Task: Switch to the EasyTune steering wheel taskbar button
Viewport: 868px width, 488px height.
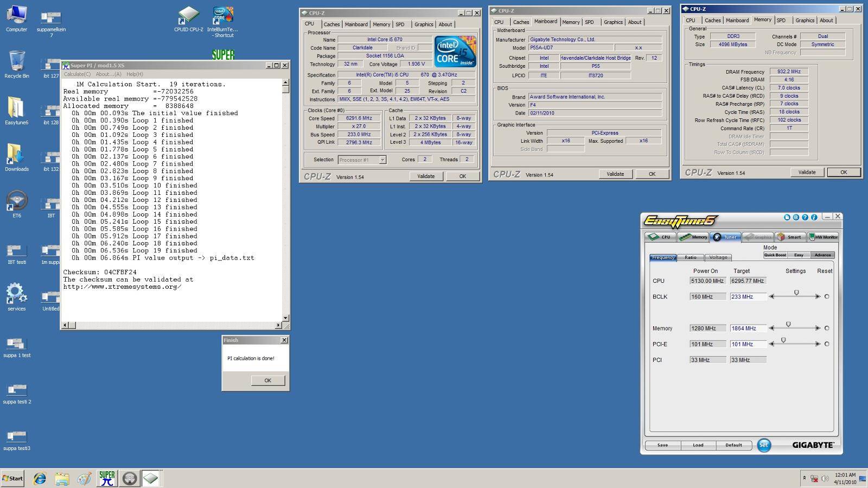Action: click(129, 478)
